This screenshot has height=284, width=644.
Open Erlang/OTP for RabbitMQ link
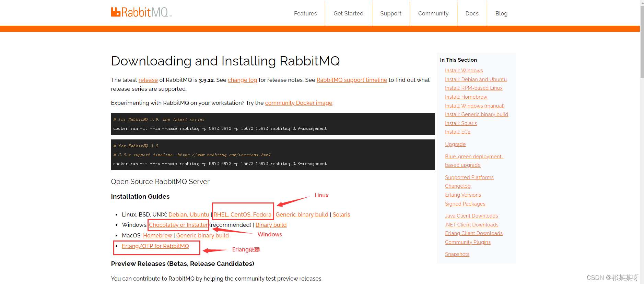[x=155, y=246]
